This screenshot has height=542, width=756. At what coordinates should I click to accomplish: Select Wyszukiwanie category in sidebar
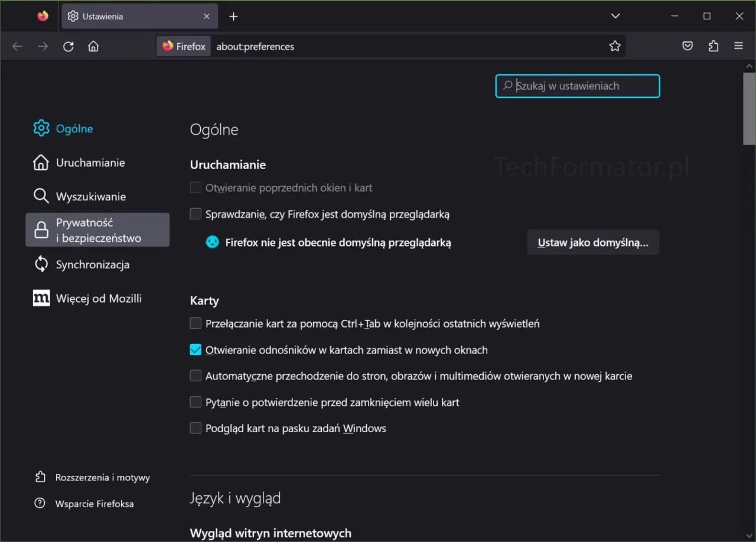(x=97, y=196)
